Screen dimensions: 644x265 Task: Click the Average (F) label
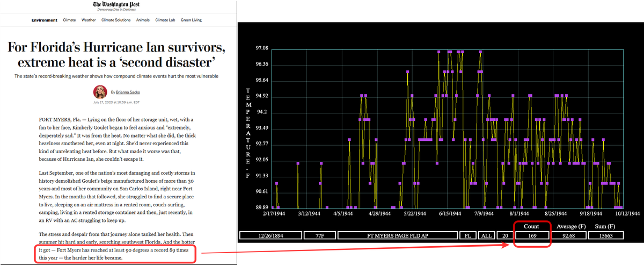tap(571, 226)
